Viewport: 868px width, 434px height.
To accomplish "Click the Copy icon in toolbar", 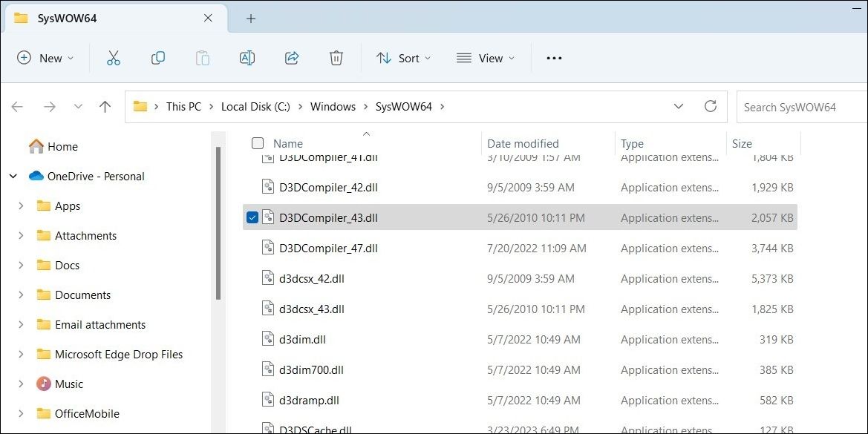I will [x=158, y=58].
